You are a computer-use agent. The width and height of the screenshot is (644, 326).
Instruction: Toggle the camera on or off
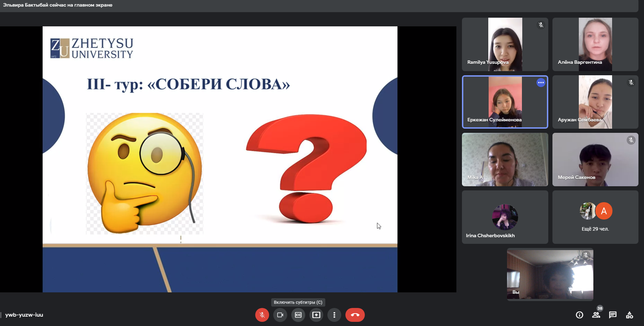280,315
